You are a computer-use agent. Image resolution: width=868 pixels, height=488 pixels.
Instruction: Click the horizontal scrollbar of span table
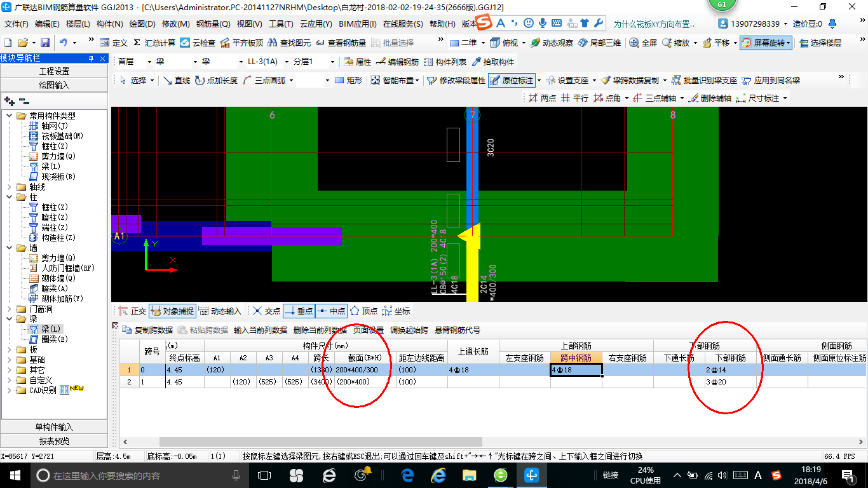pos(321,442)
